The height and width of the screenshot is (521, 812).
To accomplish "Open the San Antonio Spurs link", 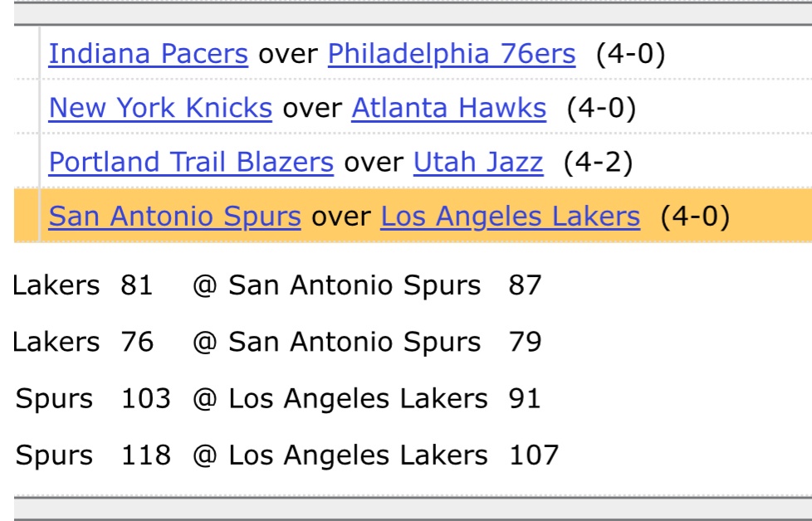I will (174, 217).
